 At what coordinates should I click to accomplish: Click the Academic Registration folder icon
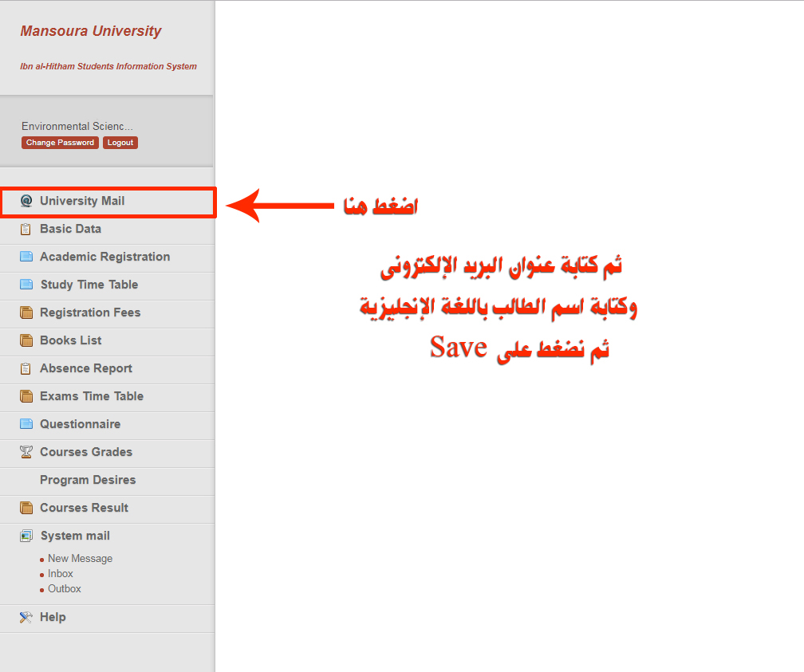click(26, 257)
